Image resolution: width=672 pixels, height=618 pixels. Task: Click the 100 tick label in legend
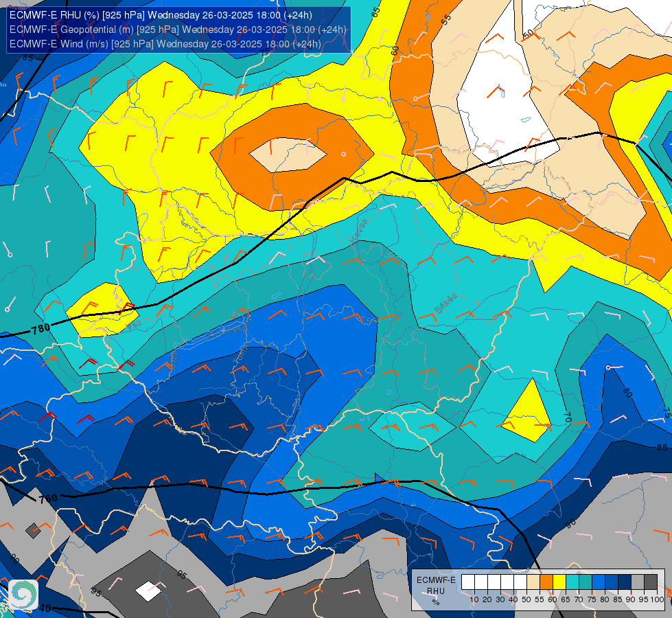(657, 599)
